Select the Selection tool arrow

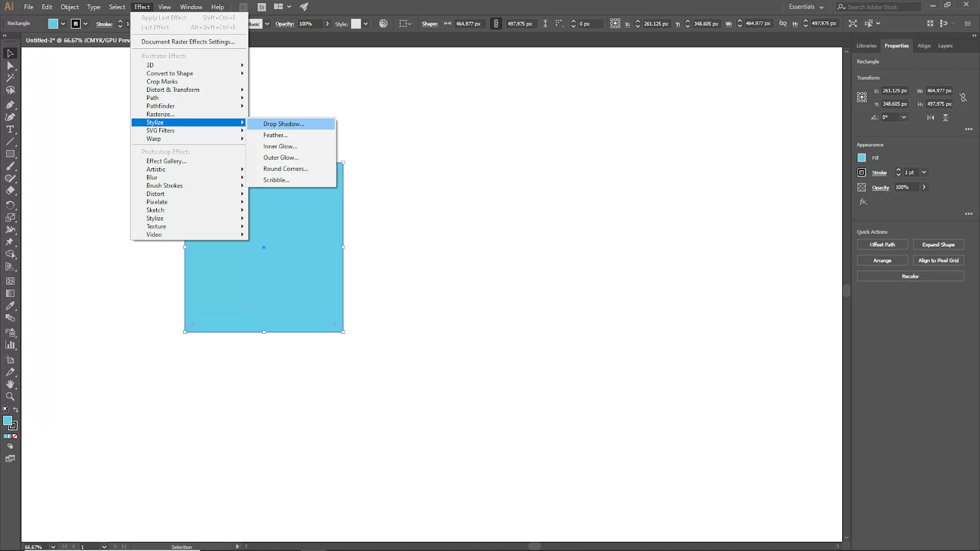click(x=10, y=53)
